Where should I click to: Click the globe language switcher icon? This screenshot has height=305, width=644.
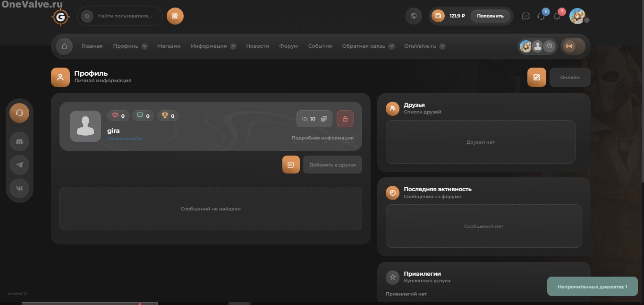tap(414, 16)
